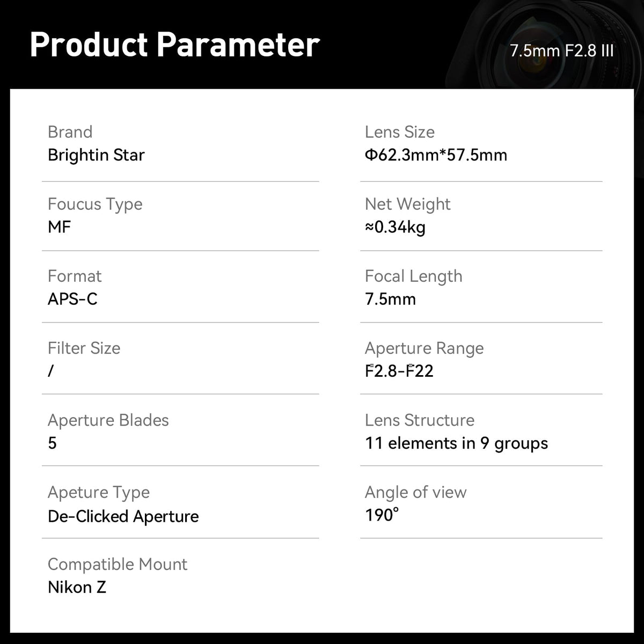Click the 190° angle of view value
The image size is (644, 644).
[382, 515]
